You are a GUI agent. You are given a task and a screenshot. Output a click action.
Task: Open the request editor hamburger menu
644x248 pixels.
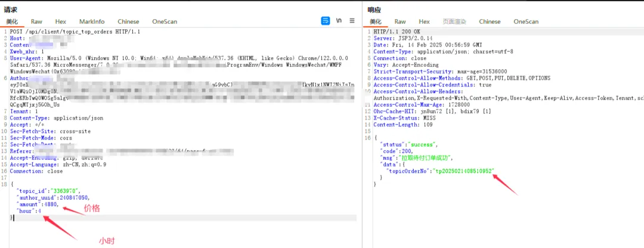(352, 20)
